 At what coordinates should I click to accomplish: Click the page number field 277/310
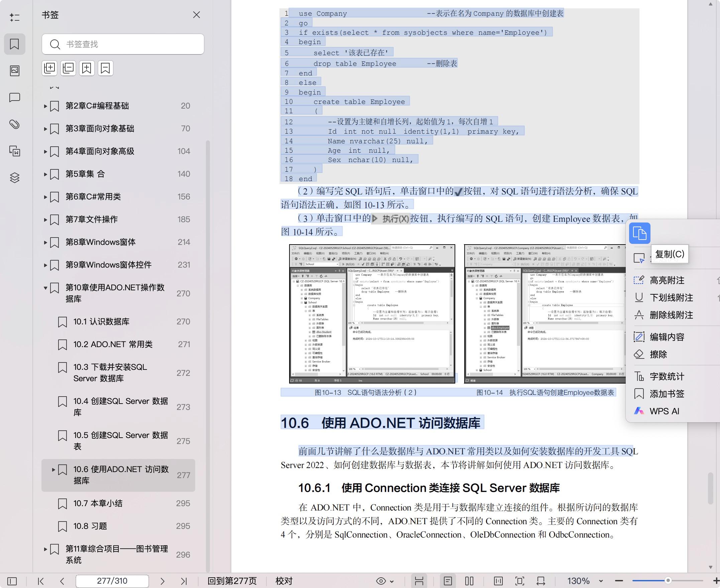112,581
